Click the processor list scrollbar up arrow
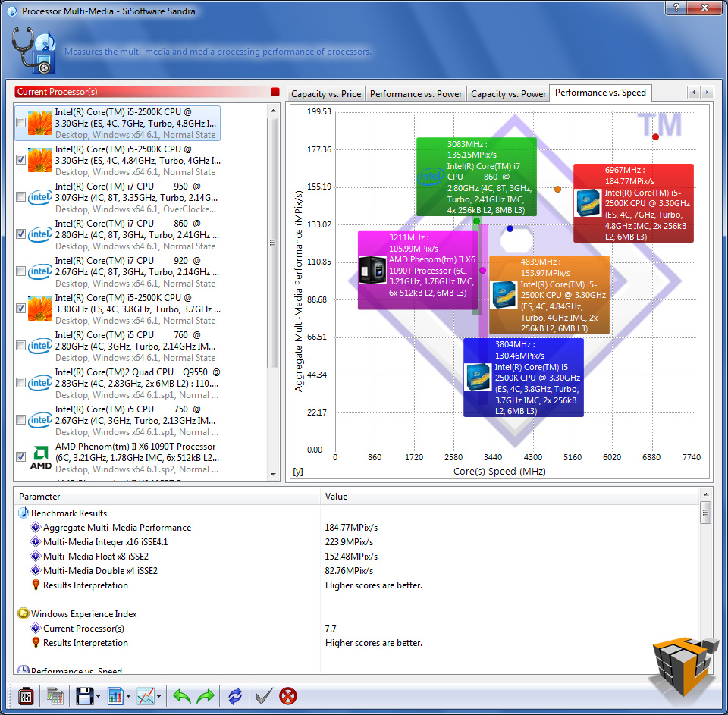 point(273,111)
